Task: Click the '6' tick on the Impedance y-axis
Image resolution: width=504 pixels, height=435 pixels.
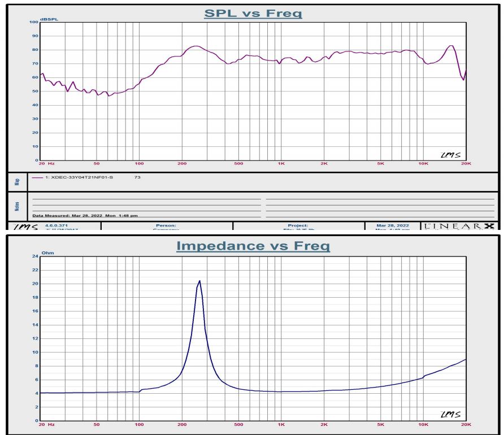Action: 37,380
